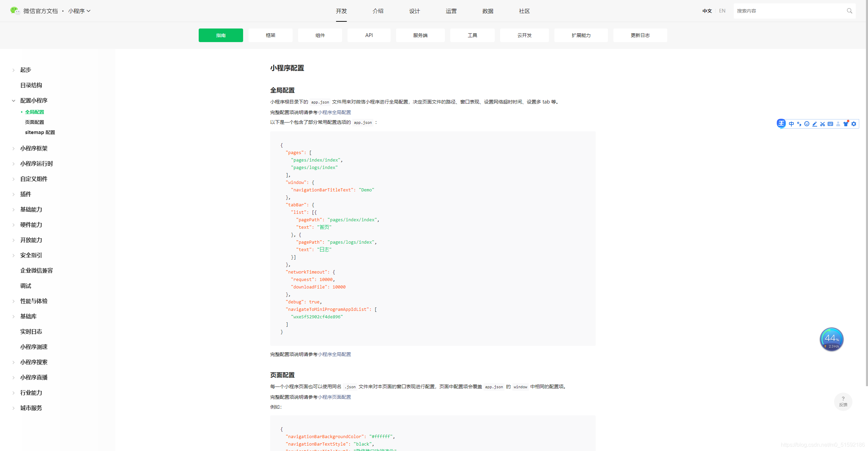Click the search magnifier icon
This screenshot has width=868, height=451.
click(849, 11)
